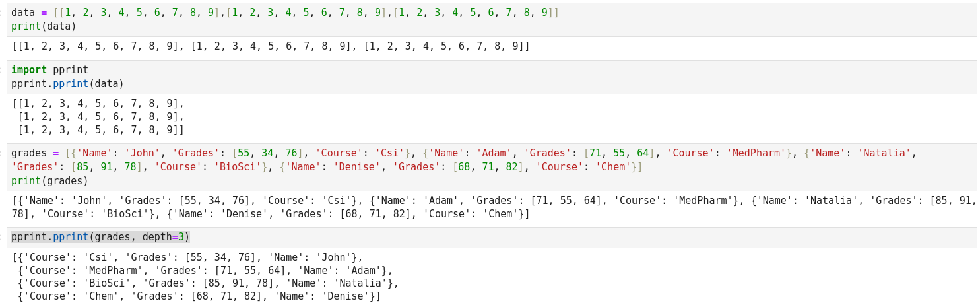This screenshot has height=307, width=980.
Task: Click output line containing 'Name': 'Adam'
Action: 205,271
